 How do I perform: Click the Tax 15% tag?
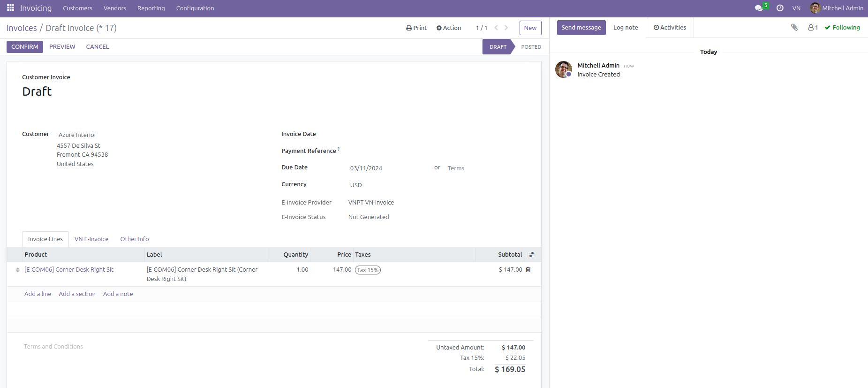(x=368, y=270)
